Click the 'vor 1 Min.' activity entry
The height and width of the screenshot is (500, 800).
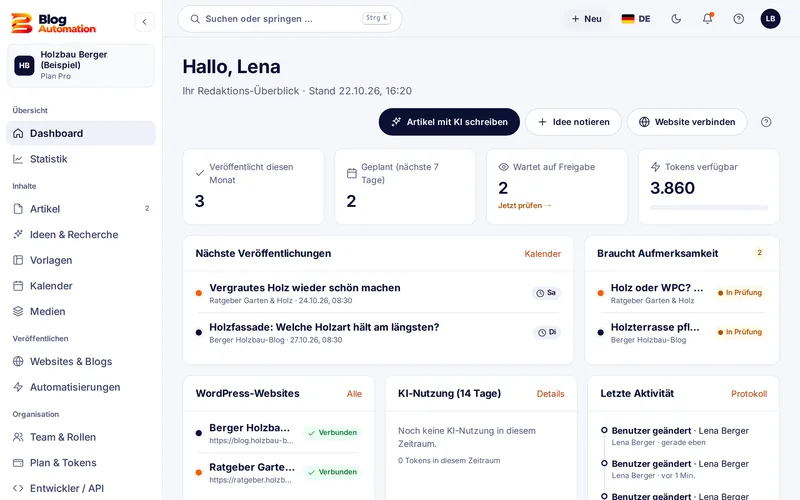pyautogui.click(x=684, y=469)
